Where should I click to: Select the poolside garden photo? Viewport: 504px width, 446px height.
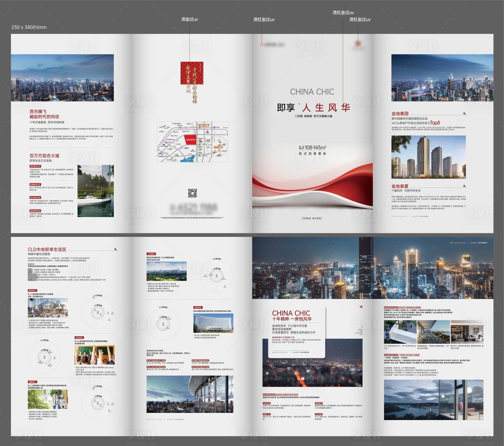point(96,191)
